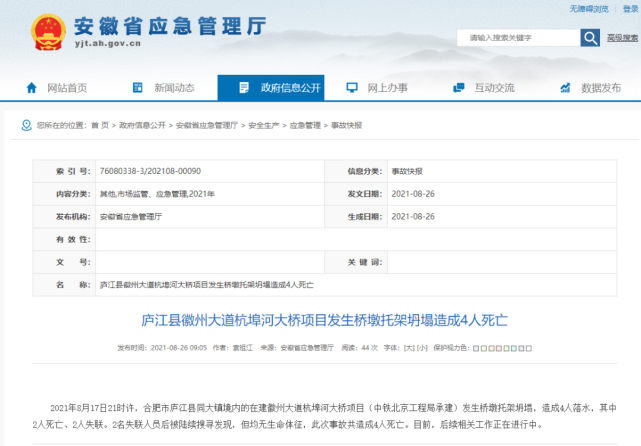Screen dimensions: 641x446
Task: Click the search magnifier button
Action: click(590, 38)
